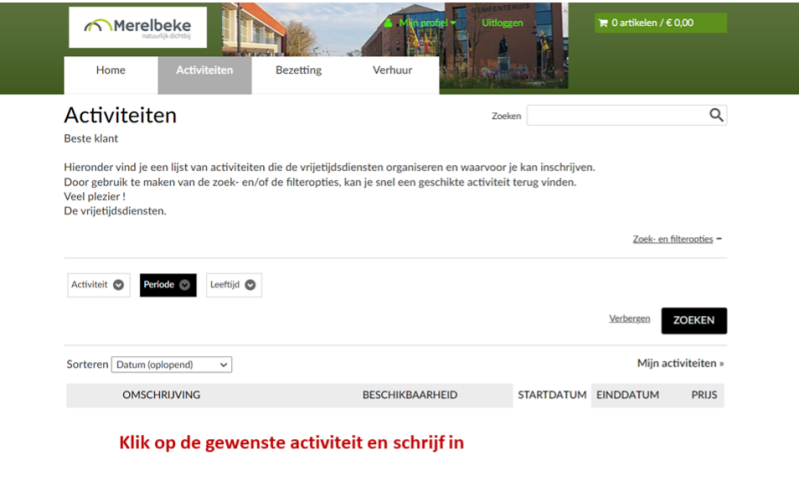This screenshot has height=486, width=799.
Task: Sort by the STARTDATUM column header
Action: click(x=552, y=395)
